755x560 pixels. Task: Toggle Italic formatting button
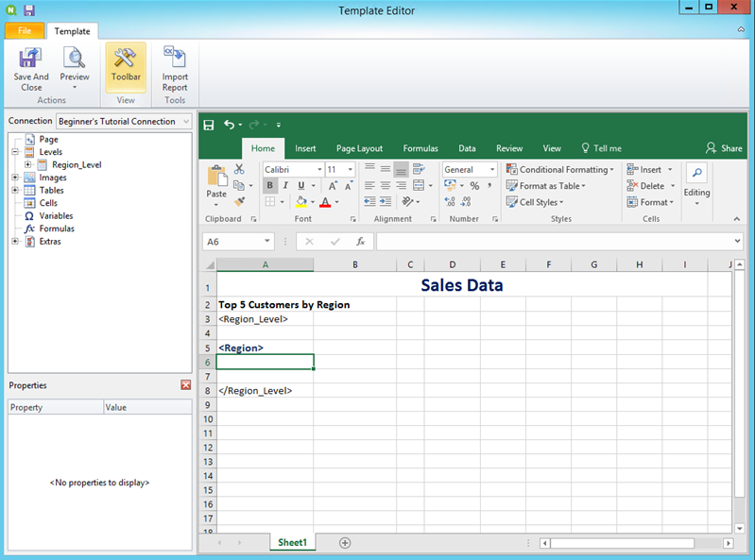coord(286,186)
